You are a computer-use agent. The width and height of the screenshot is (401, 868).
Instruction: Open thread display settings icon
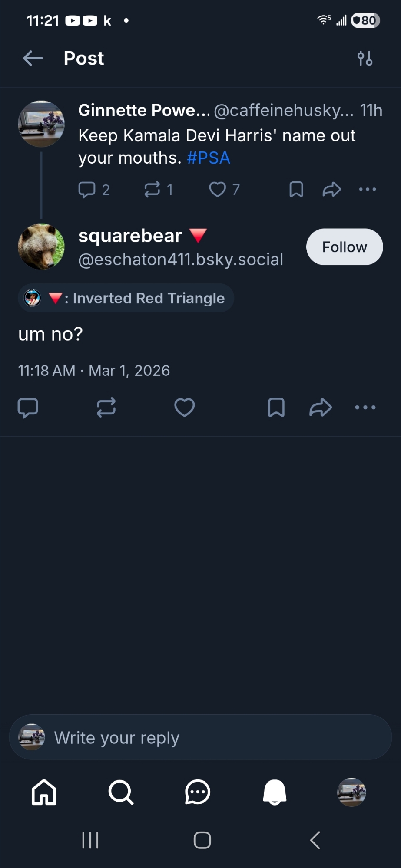pyautogui.click(x=365, y=58)
